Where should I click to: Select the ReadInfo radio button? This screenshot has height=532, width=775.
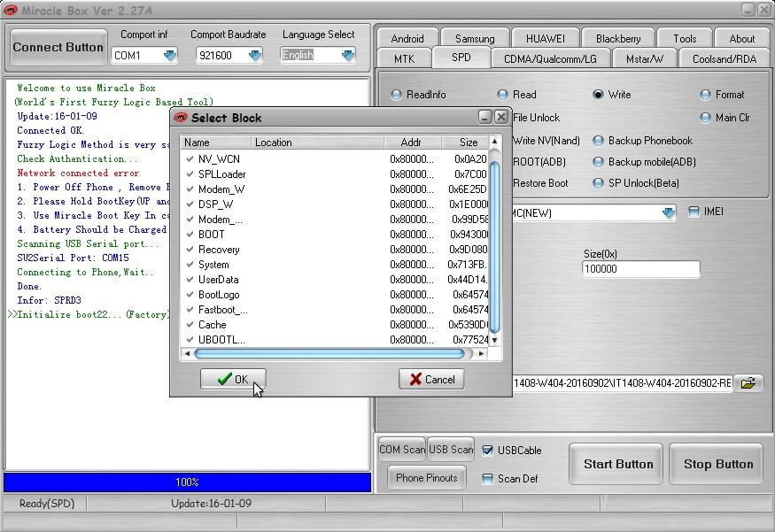tap(396, 95)
